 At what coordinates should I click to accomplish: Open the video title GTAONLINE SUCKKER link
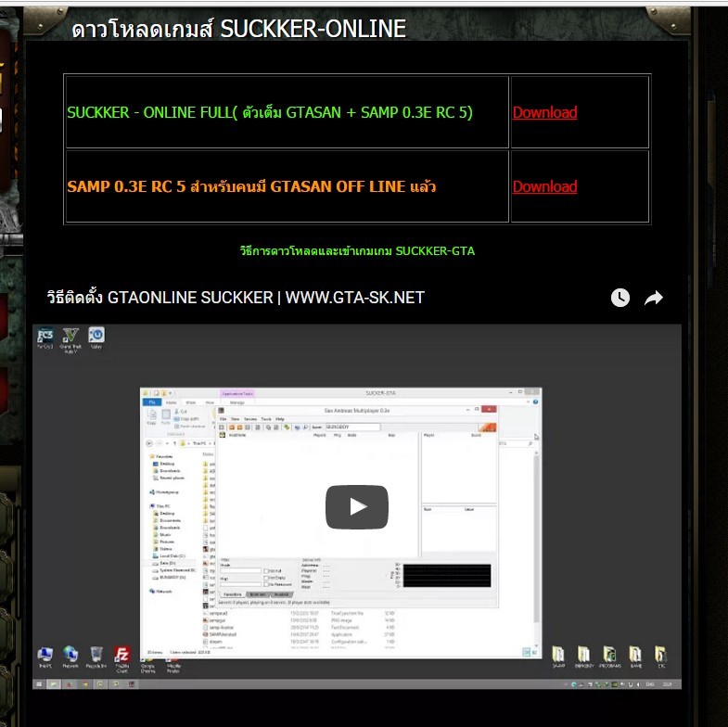pos(236,297)
